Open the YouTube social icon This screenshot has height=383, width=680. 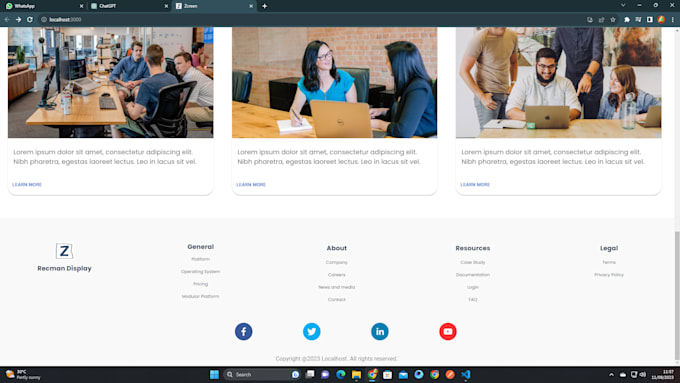[448, 331]
